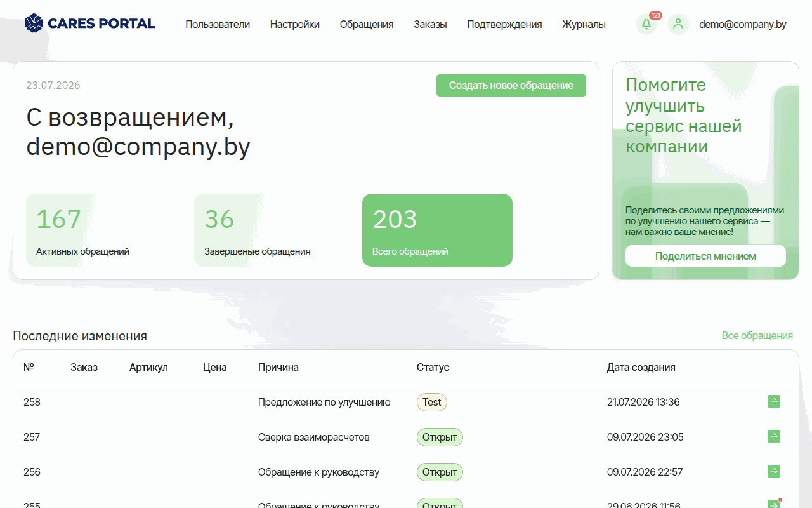Click the Причина column header
This screenshot has width=812, height=508.
click(278, 367)
